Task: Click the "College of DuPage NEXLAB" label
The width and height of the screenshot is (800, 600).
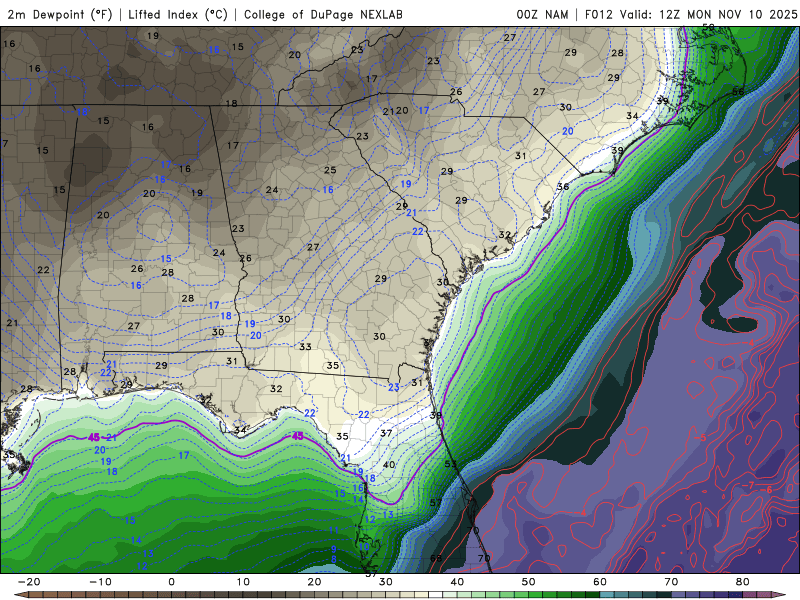Action: 323,15
